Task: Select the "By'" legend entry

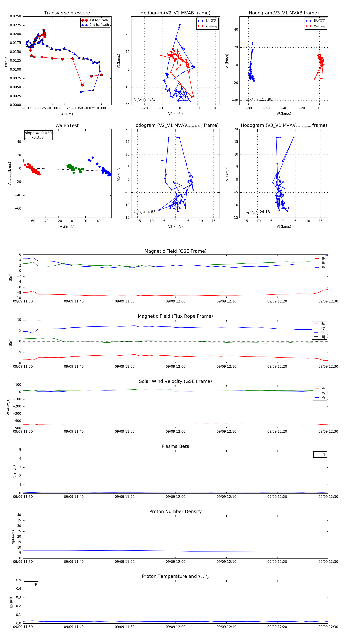Action: [320, 328]
